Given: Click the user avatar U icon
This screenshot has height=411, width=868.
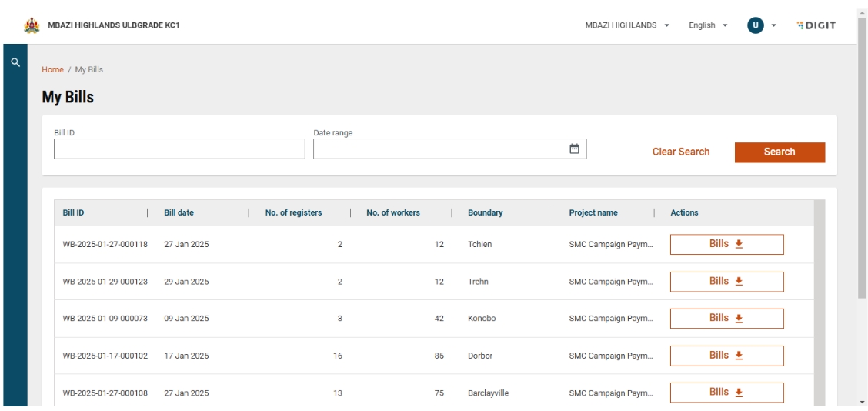Looking at the screenshot, I should [x=754, y=24].
